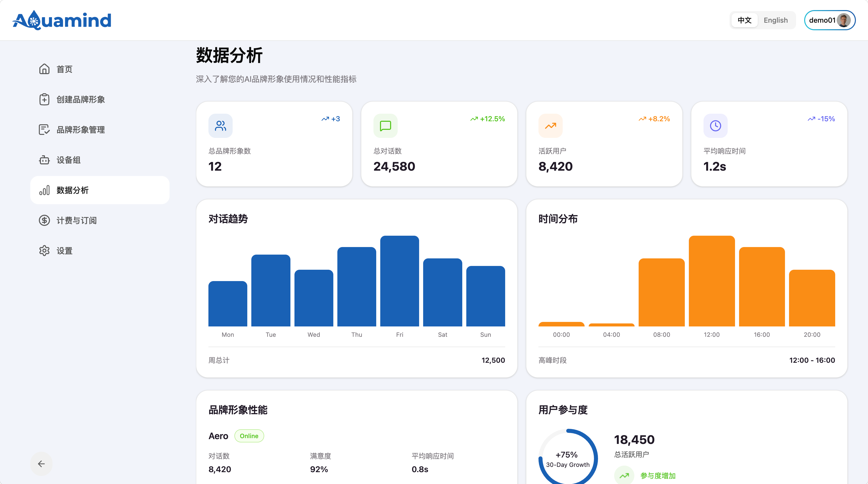This screenshot has width=868, height=484.
Task: Click the device group robot icon
Action: click(44, 160)
